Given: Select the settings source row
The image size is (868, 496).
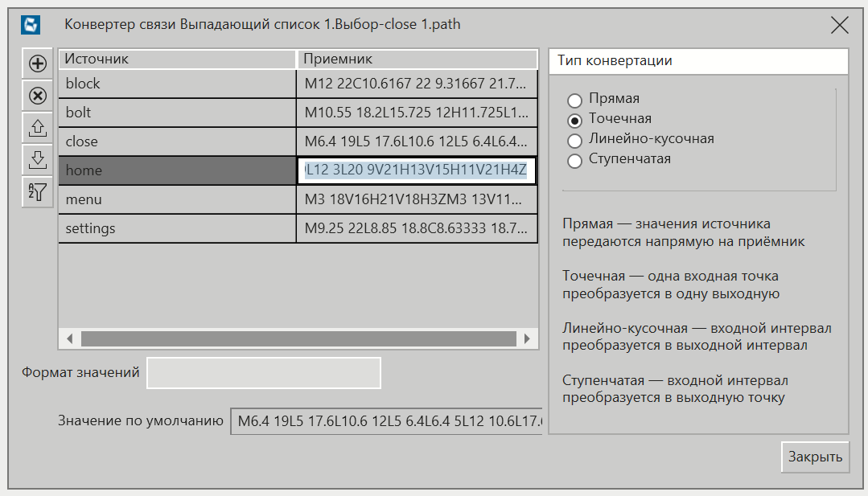Looking at the screenshot, I should point(177,228).
